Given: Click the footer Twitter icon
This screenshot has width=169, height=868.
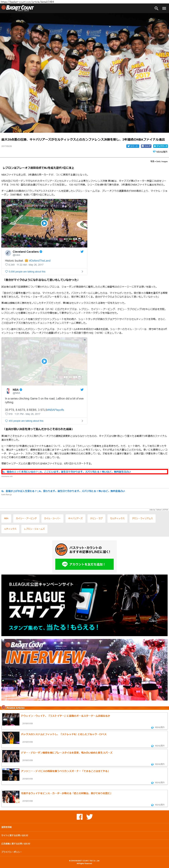Looking at the screenshot, I should pyautogui.click(x=90, y=817).
